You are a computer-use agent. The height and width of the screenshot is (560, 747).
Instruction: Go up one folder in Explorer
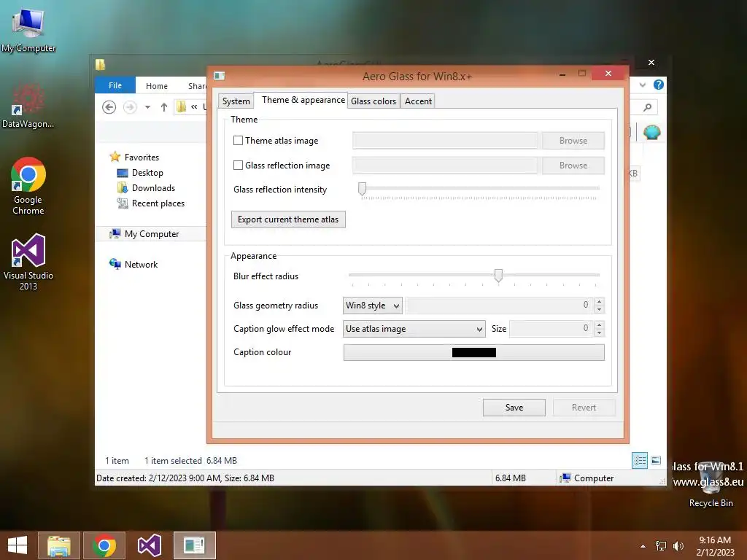(x=164, y=107)
